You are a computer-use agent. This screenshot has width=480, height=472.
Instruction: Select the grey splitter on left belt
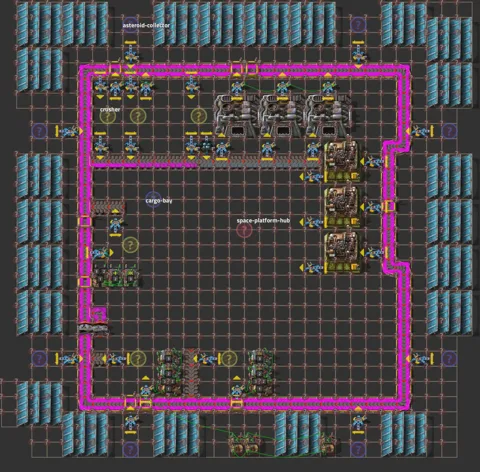point(93,328)
